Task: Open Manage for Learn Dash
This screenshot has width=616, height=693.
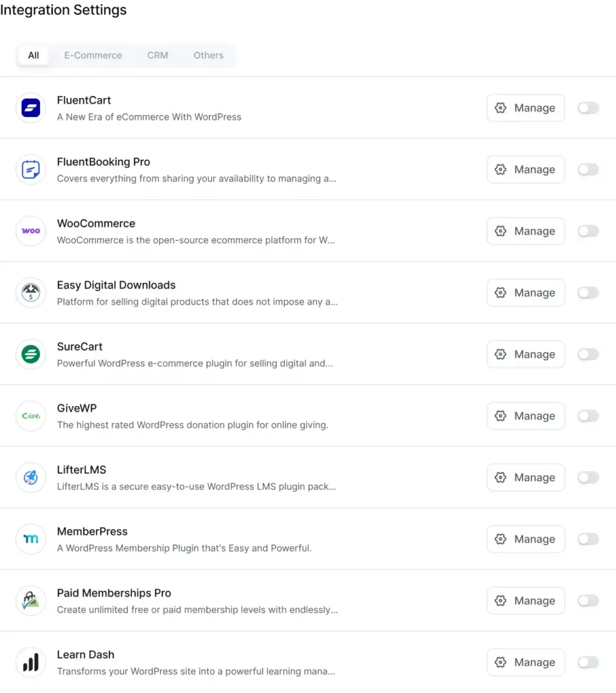Action: pos(526,662)
